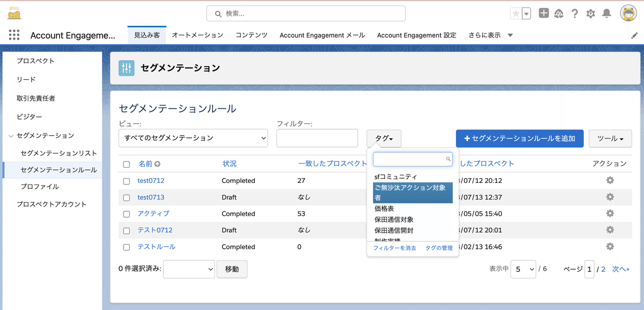Open the Account Engagement 設定 tab

pos(416,35)
